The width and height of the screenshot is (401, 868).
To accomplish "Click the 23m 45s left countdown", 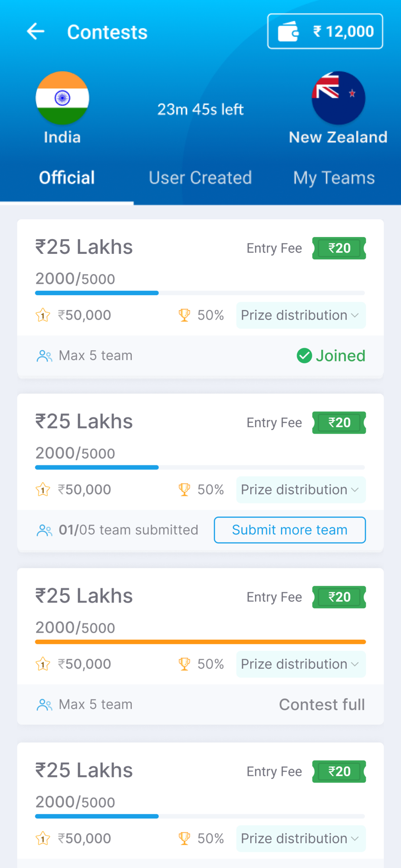I will tap(200, 109).
